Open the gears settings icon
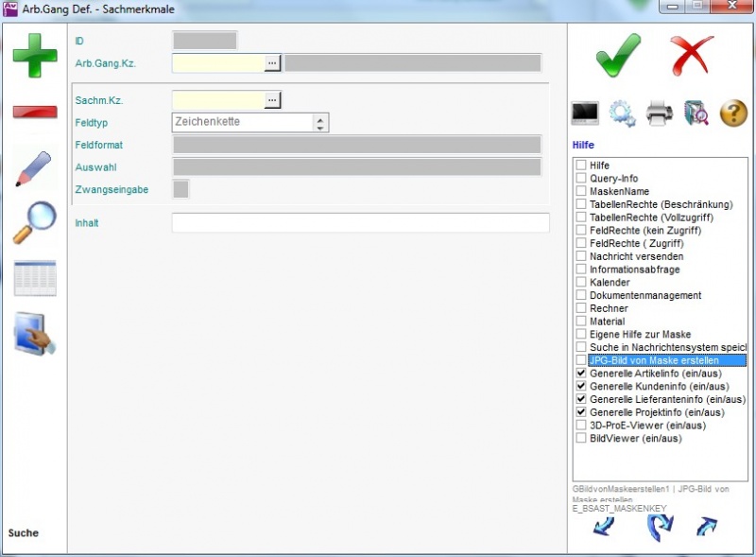 [x=622, y=113]
